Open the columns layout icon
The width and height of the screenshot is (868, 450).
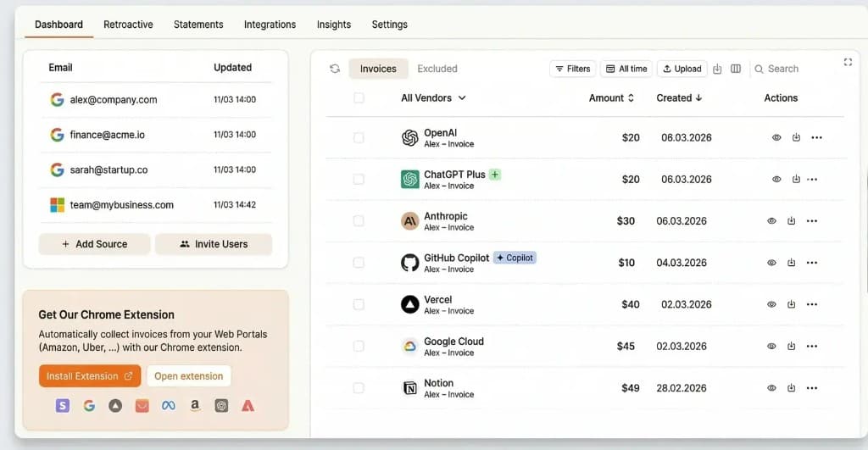736,69
